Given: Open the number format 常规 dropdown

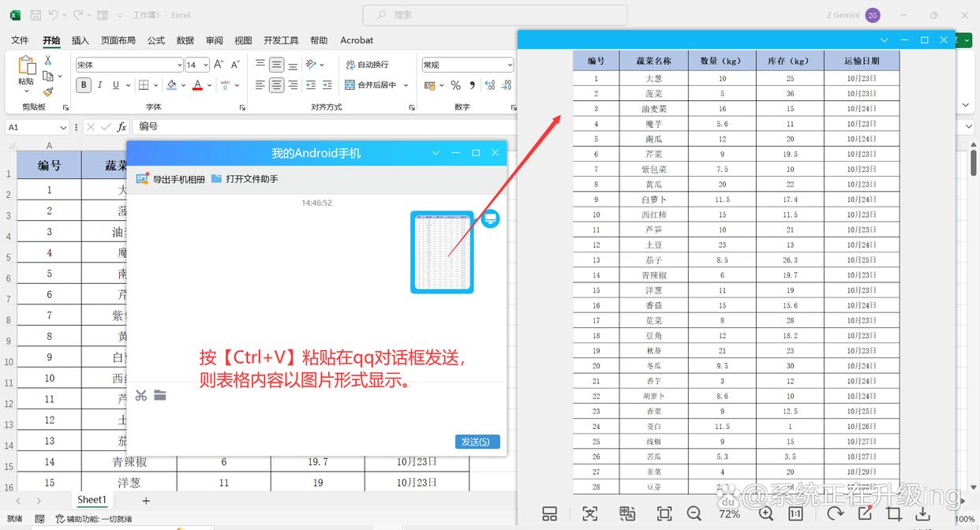Looking at the screenshot, I should (509, 65).
